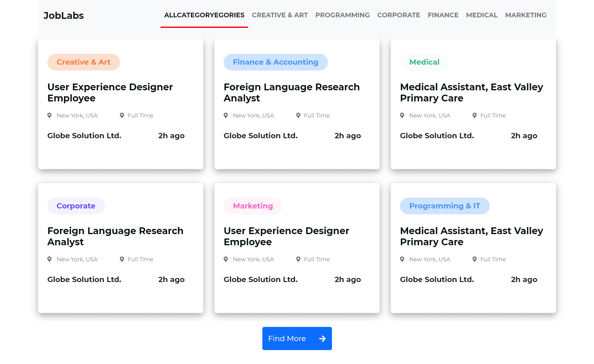Select the Marketing category badge
This screenshot has width=594, height=364.
point(253,206)
